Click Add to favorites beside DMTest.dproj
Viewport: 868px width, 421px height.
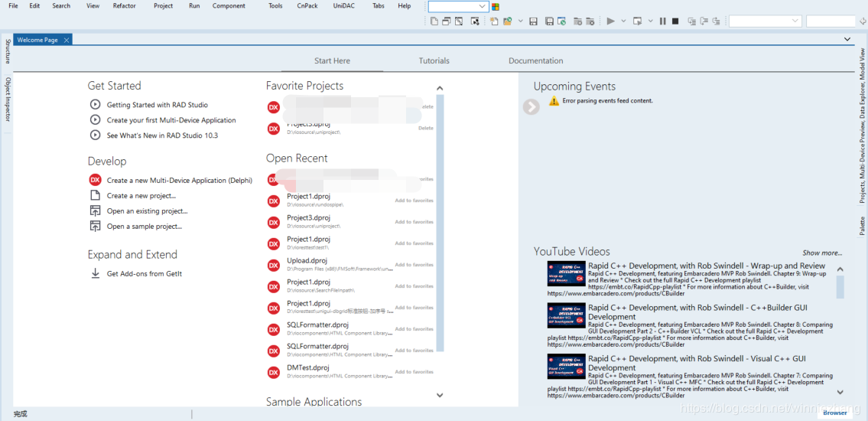[x=414, y=372]
